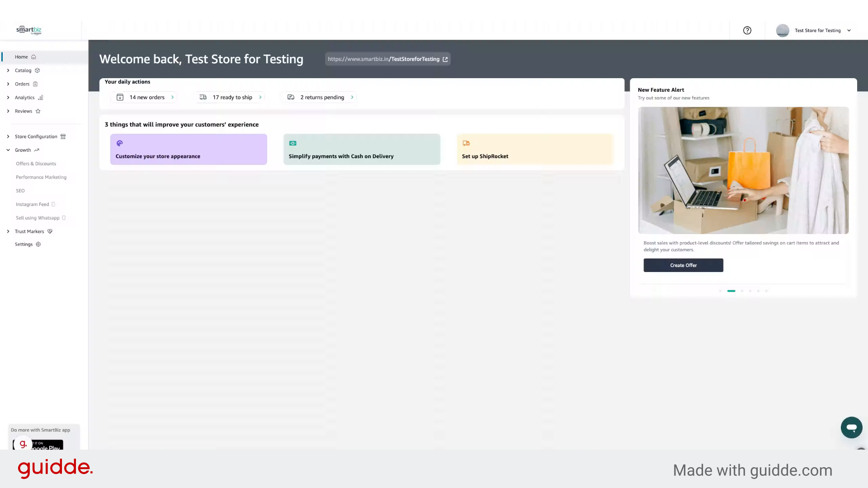Expand the Catalog section
Viewport: 868px width, 488px height.
pos(8,70)
